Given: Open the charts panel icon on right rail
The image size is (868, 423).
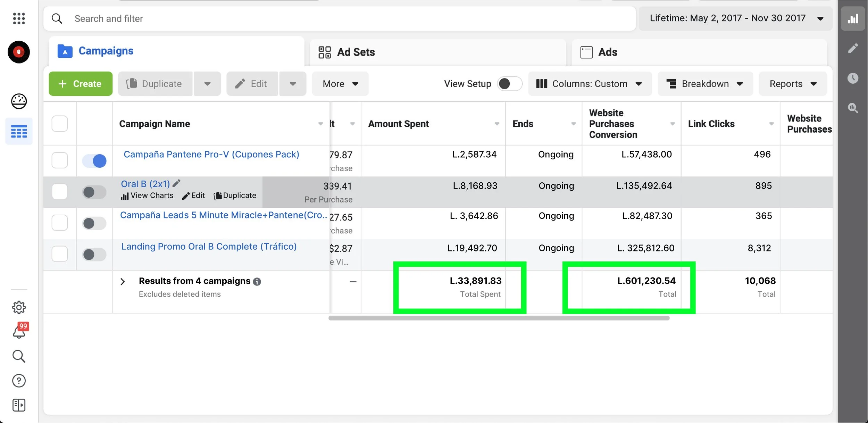Looking at the screenshot, I should pyautogui.click(x=853, y=19).
